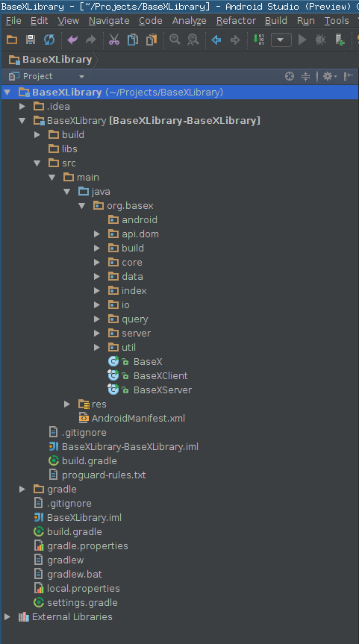Click the Back navigation arrow
The image size is (359, 644).
(216, 40)
